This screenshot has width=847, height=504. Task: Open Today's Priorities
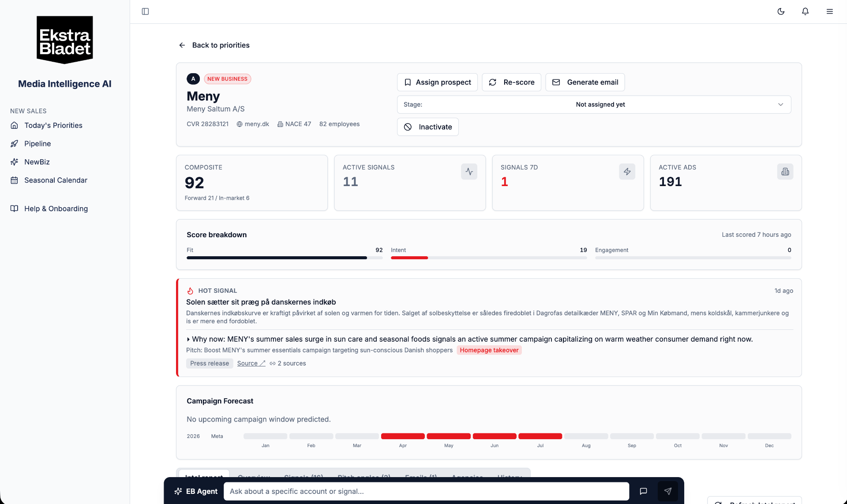coord(53,126)
